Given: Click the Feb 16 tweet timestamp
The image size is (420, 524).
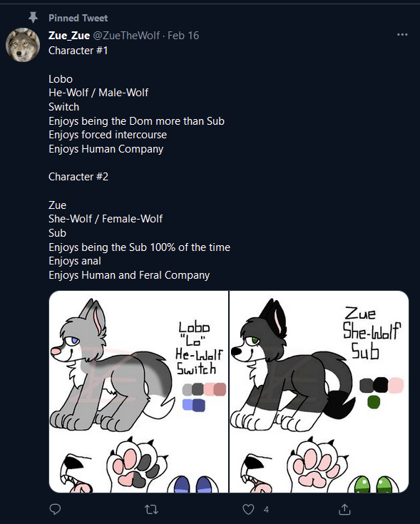Looking at the screenshot, I should pos(183,36).
